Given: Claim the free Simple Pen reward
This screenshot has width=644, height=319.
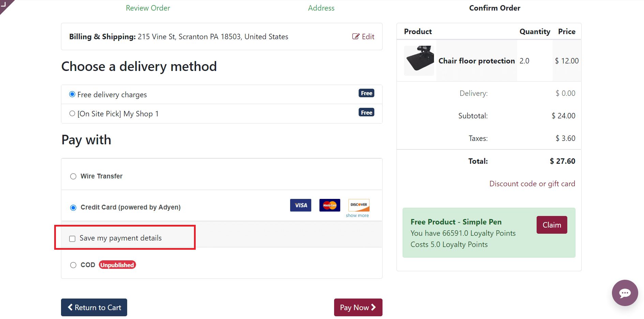Looking at the screenshot, I should pos(552,225).
